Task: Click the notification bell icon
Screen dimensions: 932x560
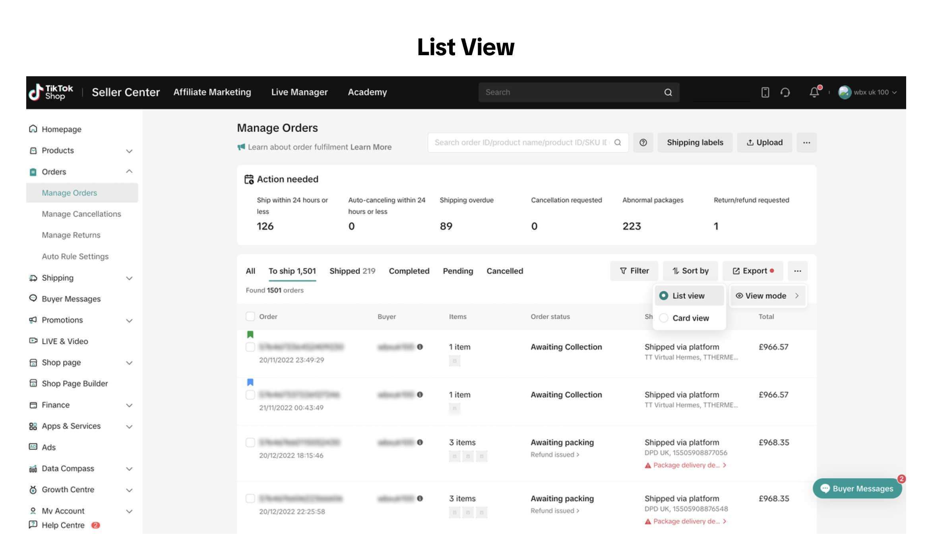Action: (814, 92)
